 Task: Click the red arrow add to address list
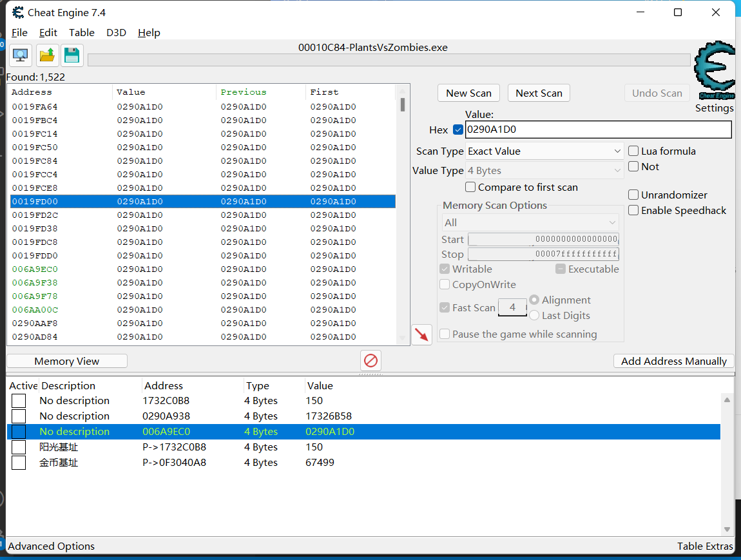point(421,334)
